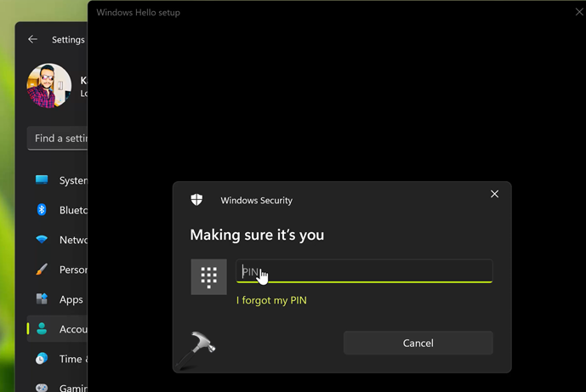This screenshot has width=586, height=392.
Task: Open the Apps sidebar icon
Action: (42, 299)
